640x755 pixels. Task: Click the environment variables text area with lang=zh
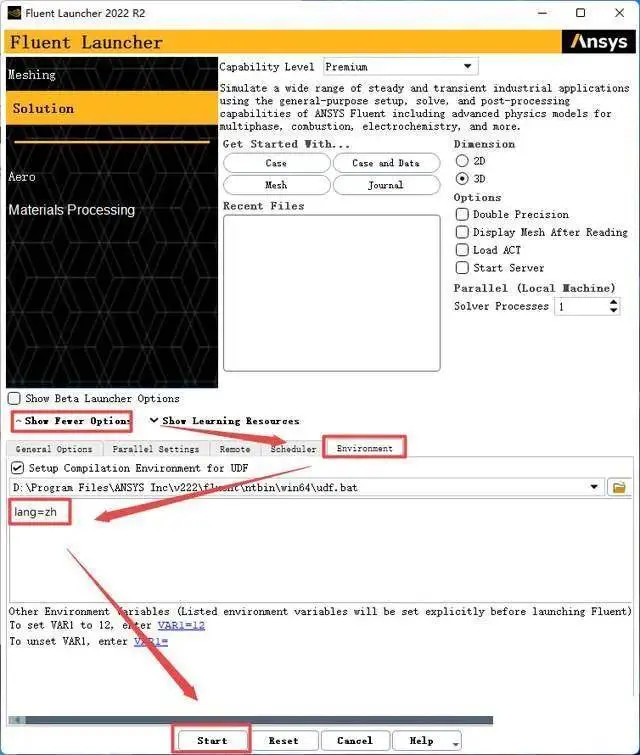[x=320, y=550]
